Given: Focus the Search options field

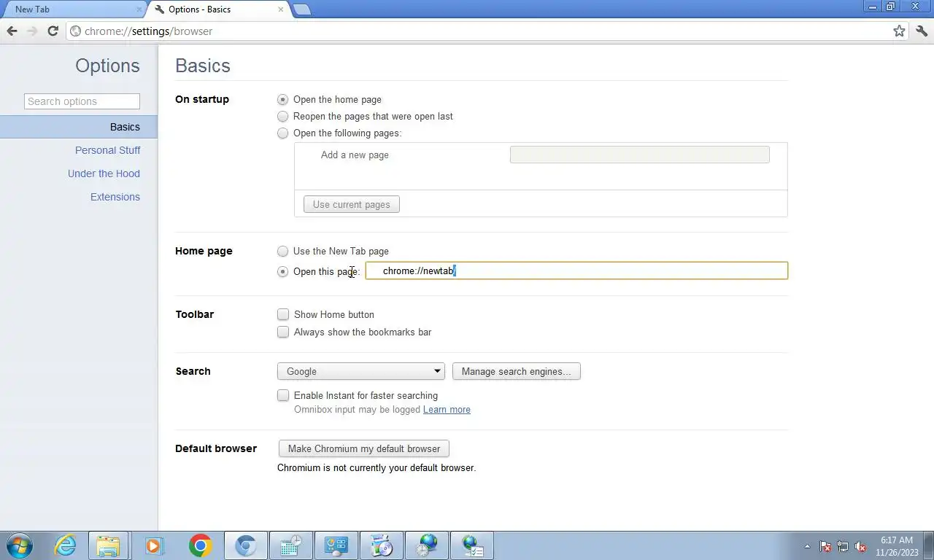Looking at the screenshot, I should point(82,101).
